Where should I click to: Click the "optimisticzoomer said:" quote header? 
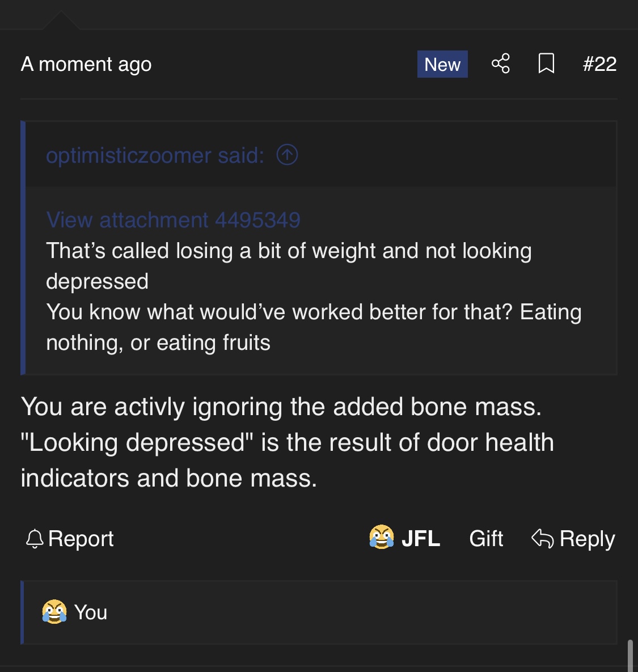pos(155,155)
